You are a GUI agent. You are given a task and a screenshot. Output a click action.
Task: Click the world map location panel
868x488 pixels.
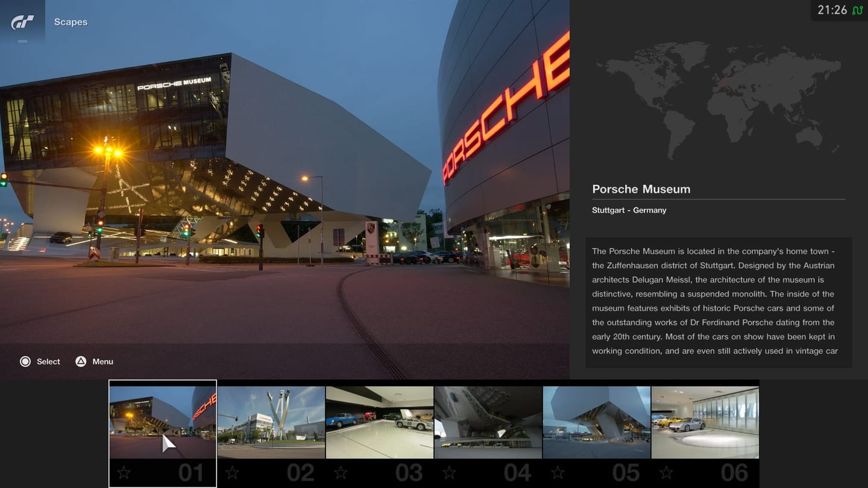tap(719, 96)
